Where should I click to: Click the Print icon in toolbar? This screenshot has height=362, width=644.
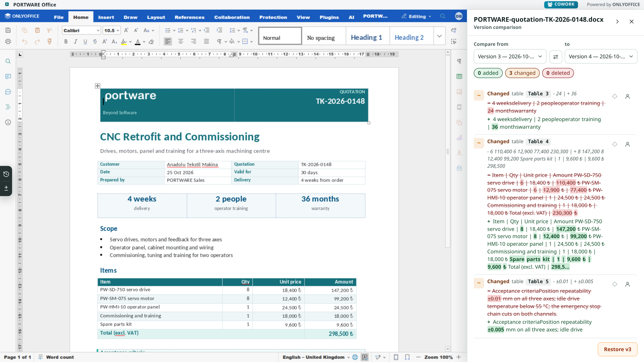click(8, 41)
